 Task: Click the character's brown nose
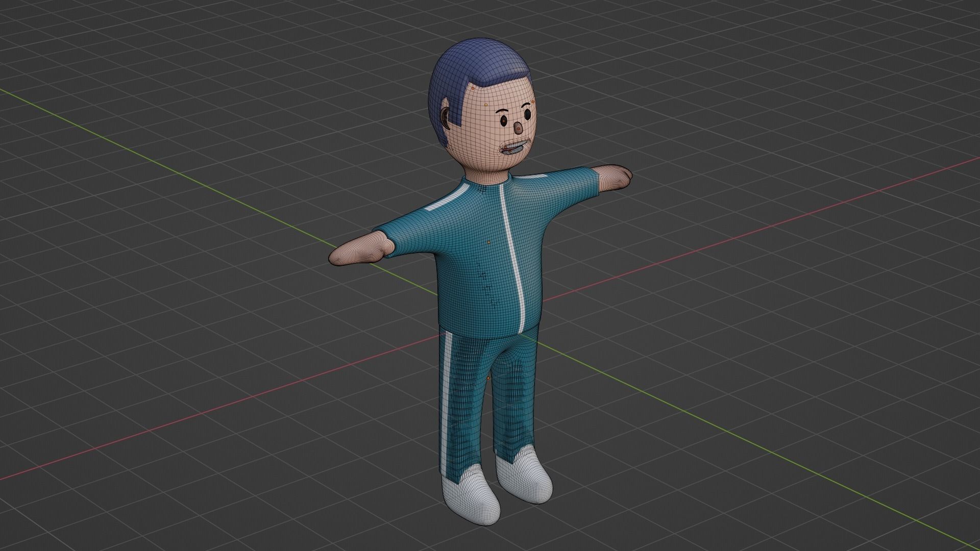pyautogui.click(x=518, y=128)
